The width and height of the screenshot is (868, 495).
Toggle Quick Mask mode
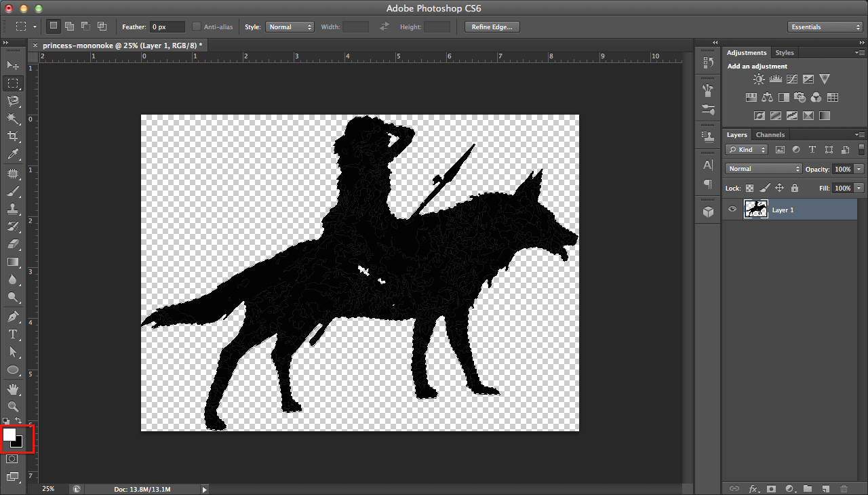[x=12, y=459]
